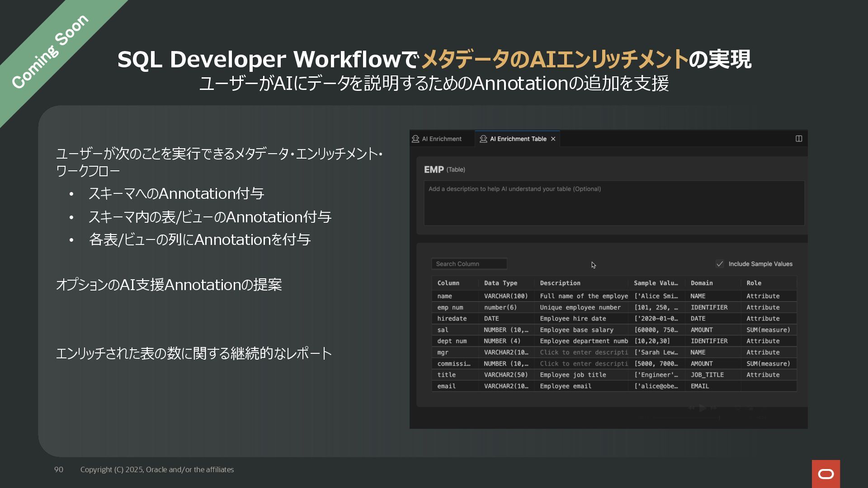The image size is (868, 488).
Task: Open the Role cell for sal row
Action: pos(768,330)
